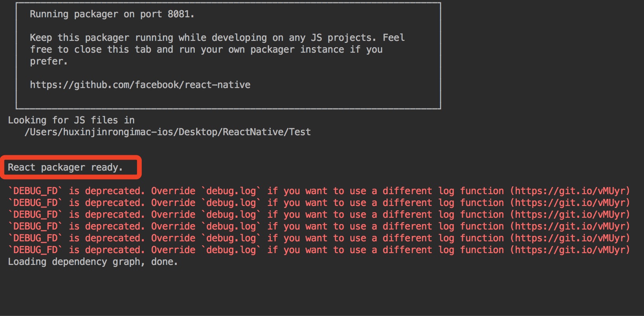This screenshot has width=644, height=316.
Task: Click the "Looking for JS files in" line
Action: coord(71,120)
